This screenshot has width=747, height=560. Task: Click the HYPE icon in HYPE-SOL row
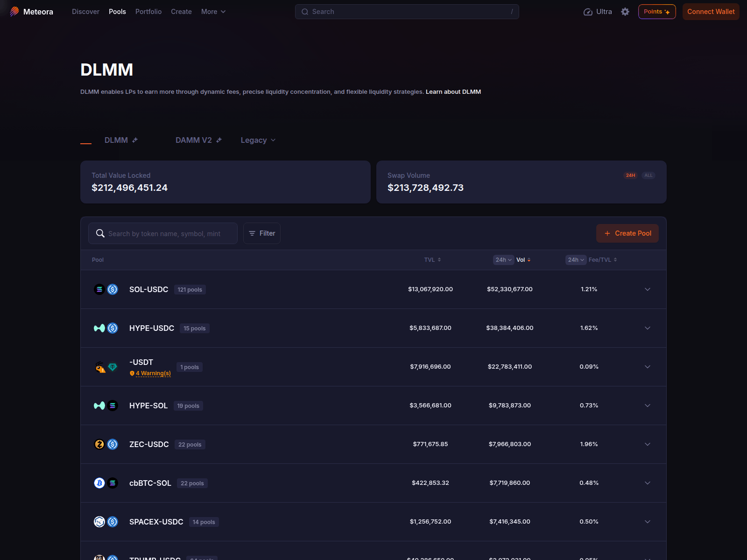pyautogui.click(x=99, y=406)
